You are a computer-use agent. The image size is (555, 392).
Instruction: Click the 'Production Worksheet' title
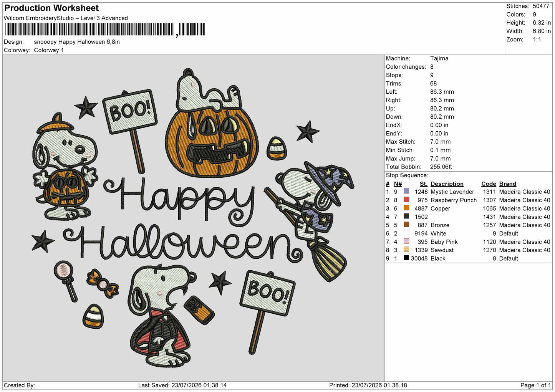tap(51, 8)
